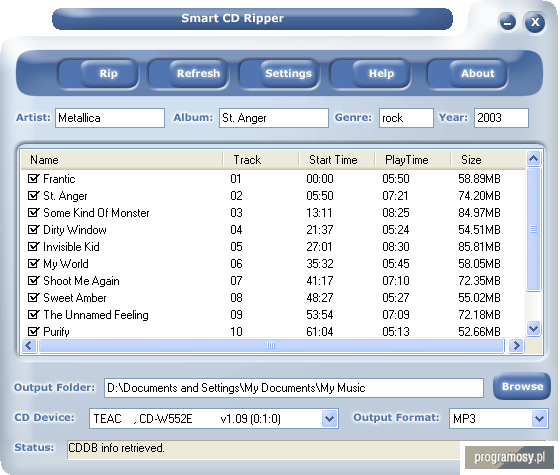Image resolution: width=560 pixels, height=475 pixels.
Task: Select the Frantic track name
Action: pyautogui.click(x=59, y=179)
